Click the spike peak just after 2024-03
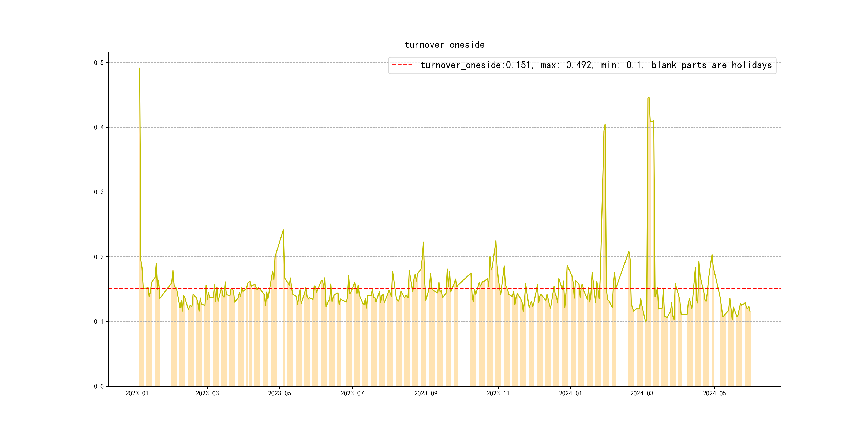The image size is (868, 434). tap(649, 98)
